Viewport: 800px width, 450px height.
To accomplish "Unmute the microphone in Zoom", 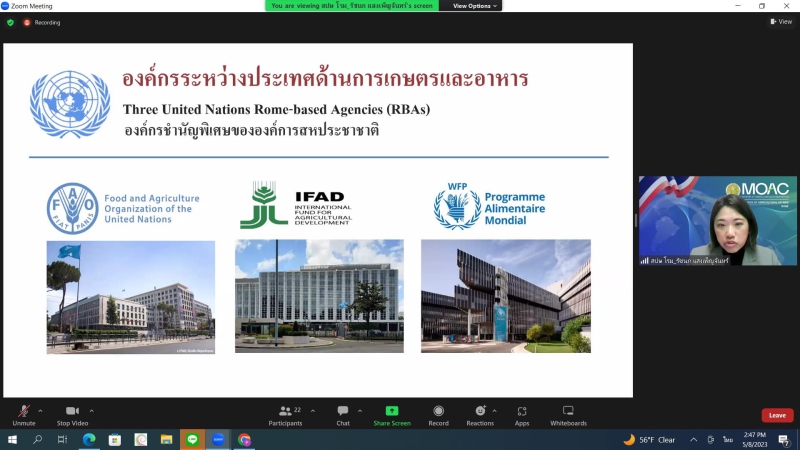I will pos(23,415).
